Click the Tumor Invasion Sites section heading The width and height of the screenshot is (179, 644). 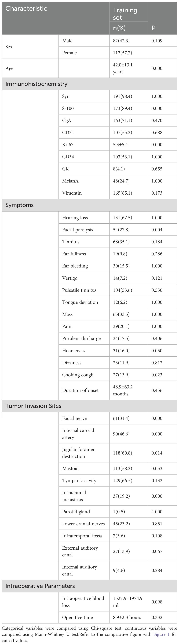pyautogui.click(x=33, y=406)
